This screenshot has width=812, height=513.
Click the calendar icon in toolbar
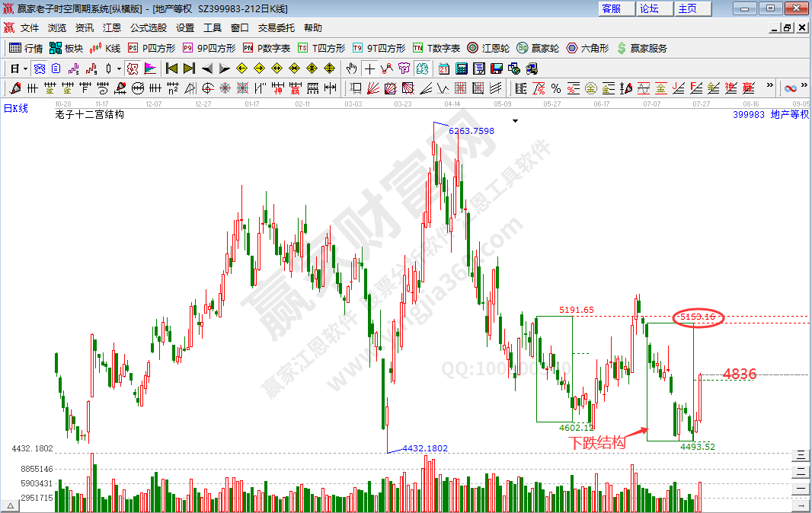coord(444,68)
